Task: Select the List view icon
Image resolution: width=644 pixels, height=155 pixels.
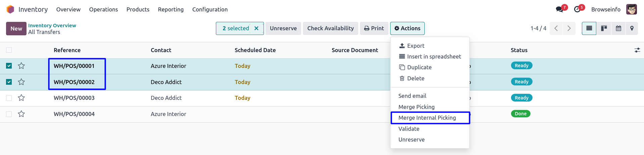Action: pyautogui.click(x=589, y=28)
